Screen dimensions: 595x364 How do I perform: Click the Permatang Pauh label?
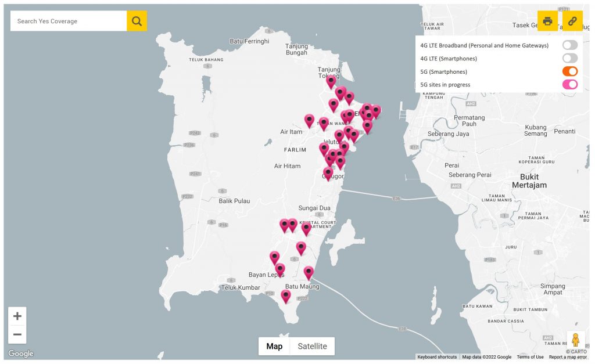(469, 121)
